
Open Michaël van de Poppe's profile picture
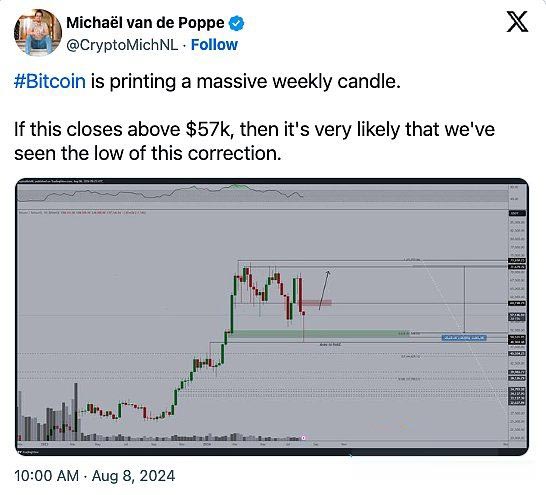(38, 32)
